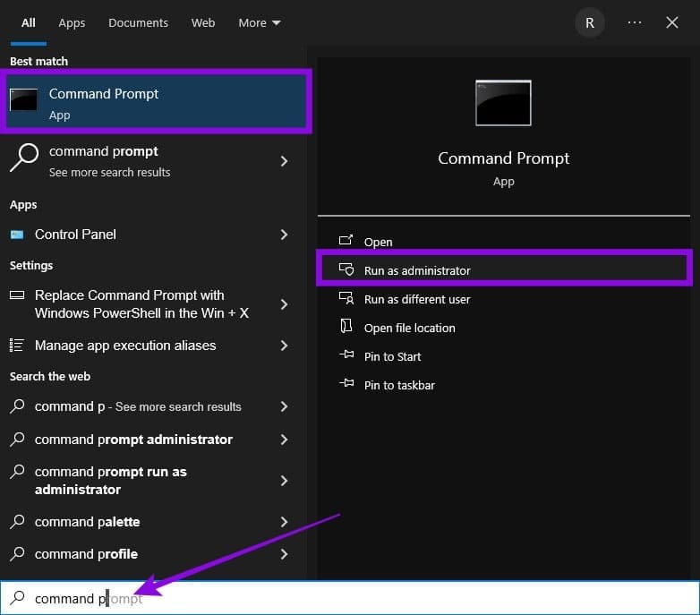
Task: Open the R user account avatar
Action: (x=590, y=22)
